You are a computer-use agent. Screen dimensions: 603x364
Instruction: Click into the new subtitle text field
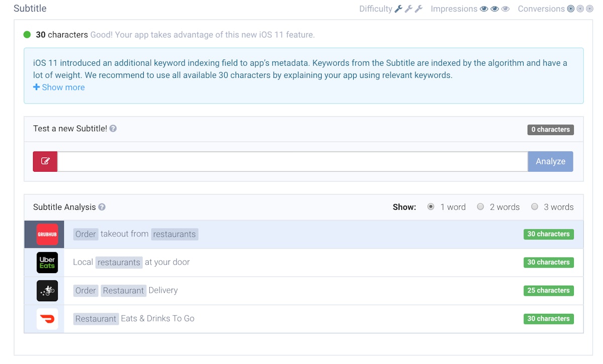coord(292,162)
